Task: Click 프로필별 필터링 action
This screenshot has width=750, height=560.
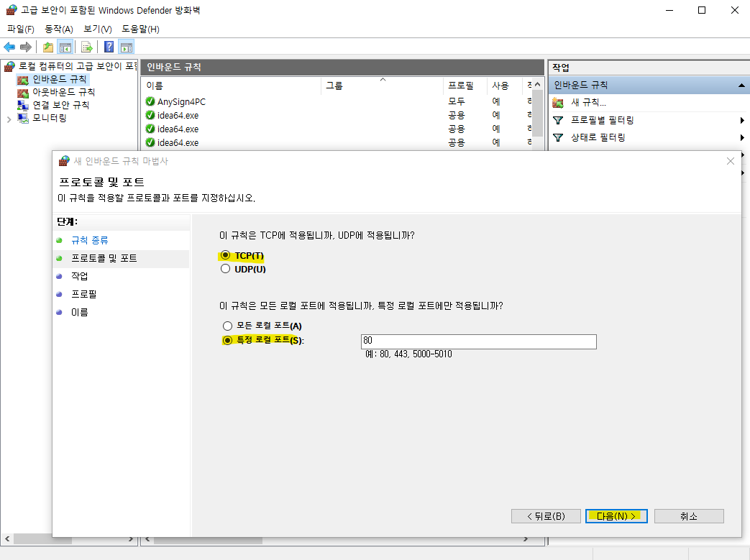Action: [602, 120]
